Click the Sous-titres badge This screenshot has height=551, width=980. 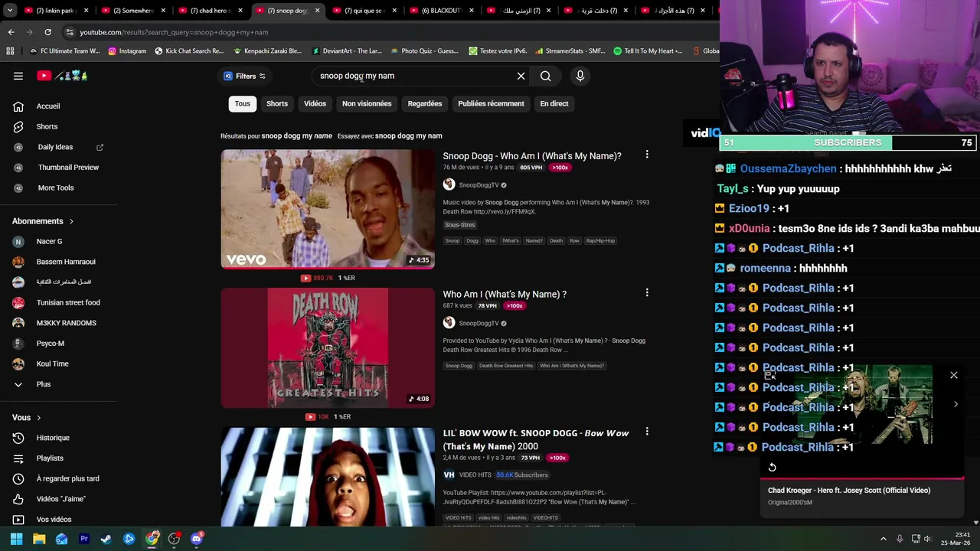(x=460, y=225)
